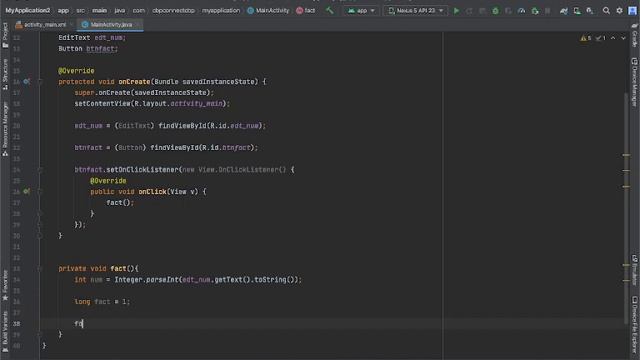Click the rerun icon next to Run
Viewport: 640px width, 360px height.
pos(469,11)
